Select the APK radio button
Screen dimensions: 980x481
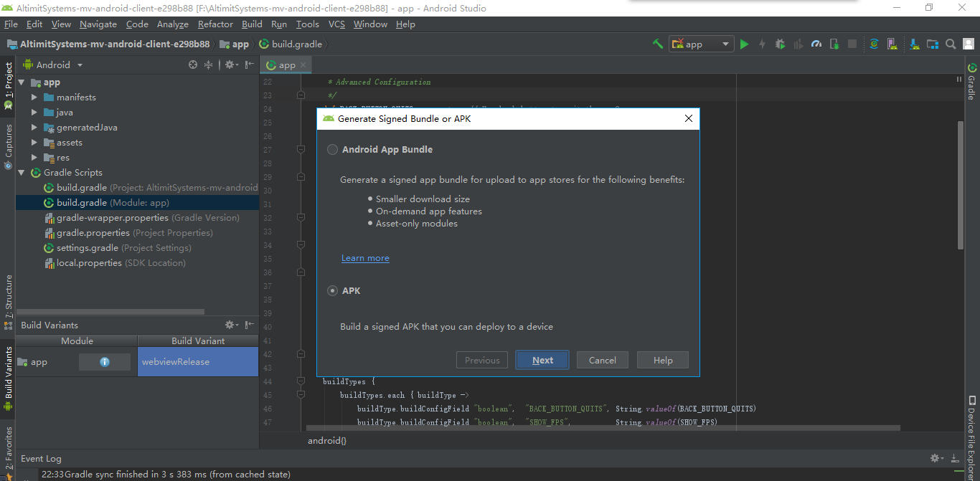tap(332, 291)
